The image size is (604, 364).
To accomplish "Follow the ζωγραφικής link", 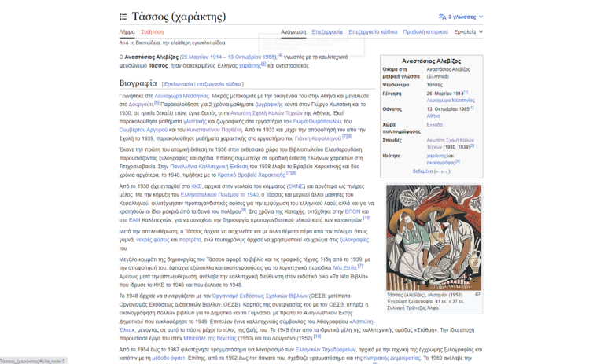I will (268, 105).
